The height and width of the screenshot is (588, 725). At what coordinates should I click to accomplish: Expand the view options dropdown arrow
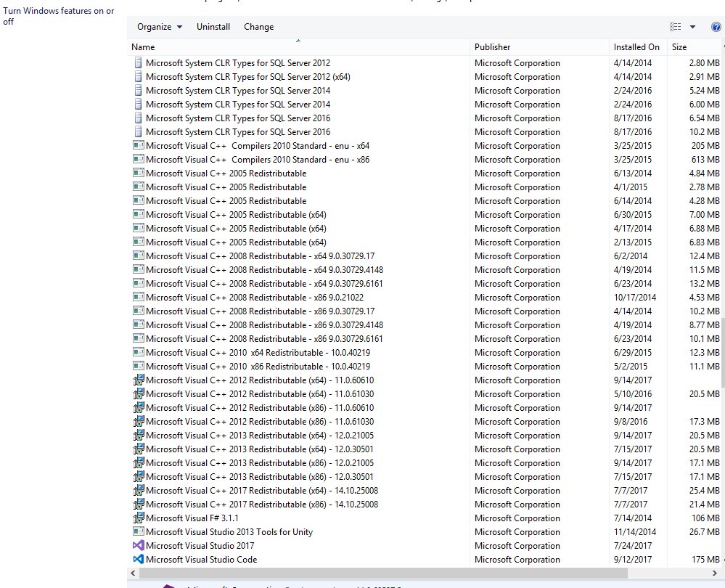pos(692,27)
